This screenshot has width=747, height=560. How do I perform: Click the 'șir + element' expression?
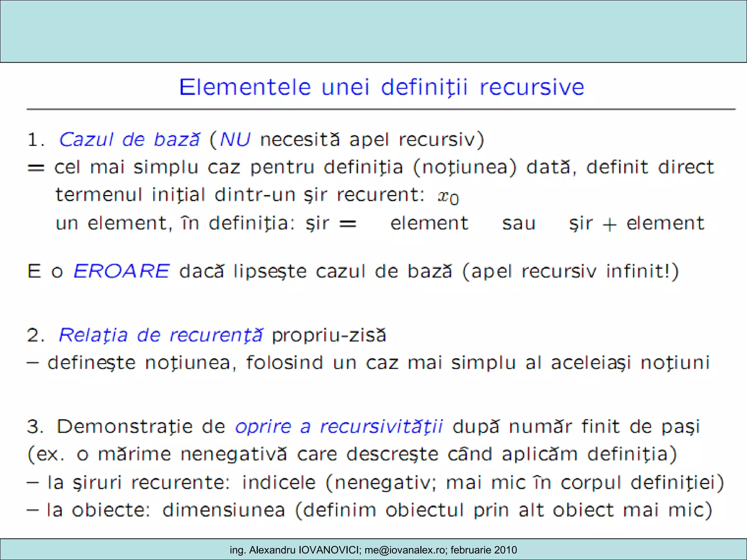[x=636, y=223]
